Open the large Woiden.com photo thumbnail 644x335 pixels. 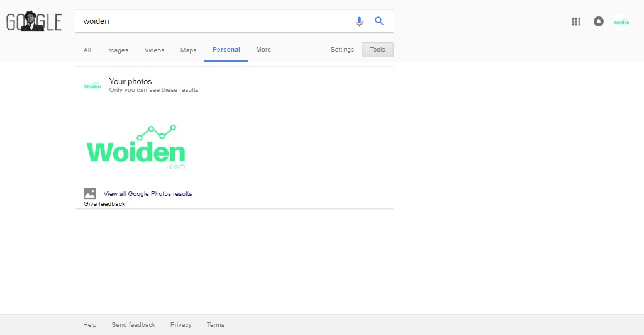pyautogui.click(x=136, y=147)
